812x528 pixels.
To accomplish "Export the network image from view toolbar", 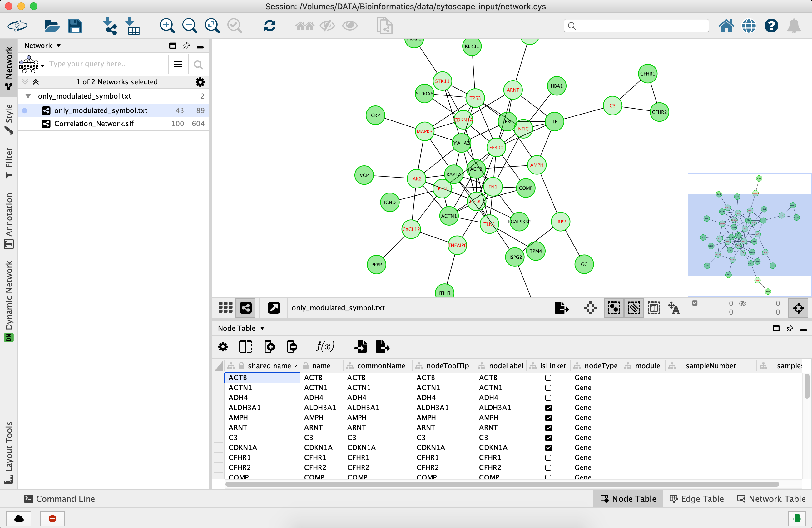I will tap(562, 308).
